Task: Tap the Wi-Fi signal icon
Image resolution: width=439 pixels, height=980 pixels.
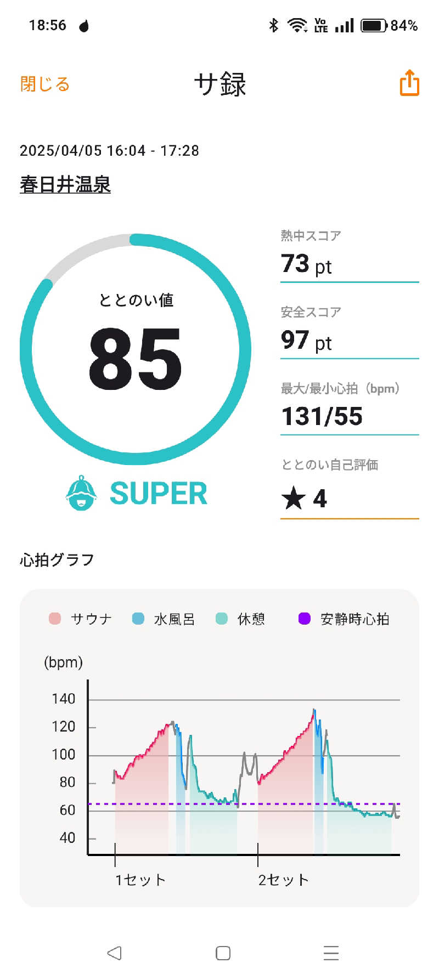Action: 297,25
